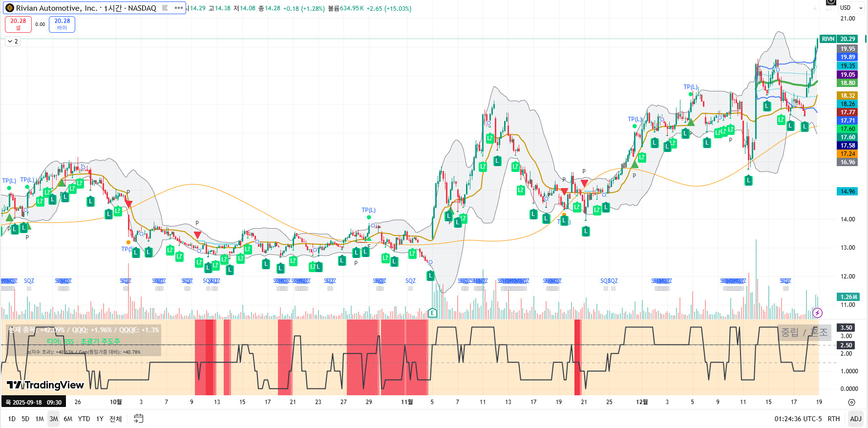
Task: Click the crosshair date label 2025-09-18 09:30
Action: point(33,402)
